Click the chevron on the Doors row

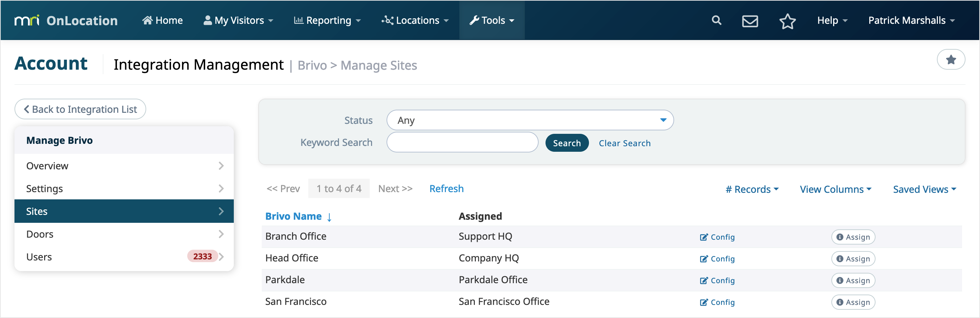221,234
